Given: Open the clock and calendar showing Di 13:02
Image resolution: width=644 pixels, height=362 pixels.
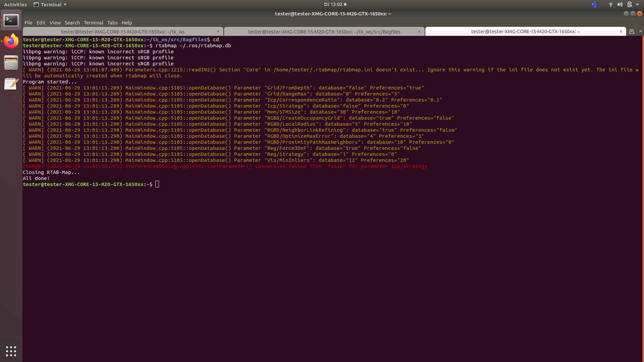Looking at the screenshot, I should (x=335, y=5).
